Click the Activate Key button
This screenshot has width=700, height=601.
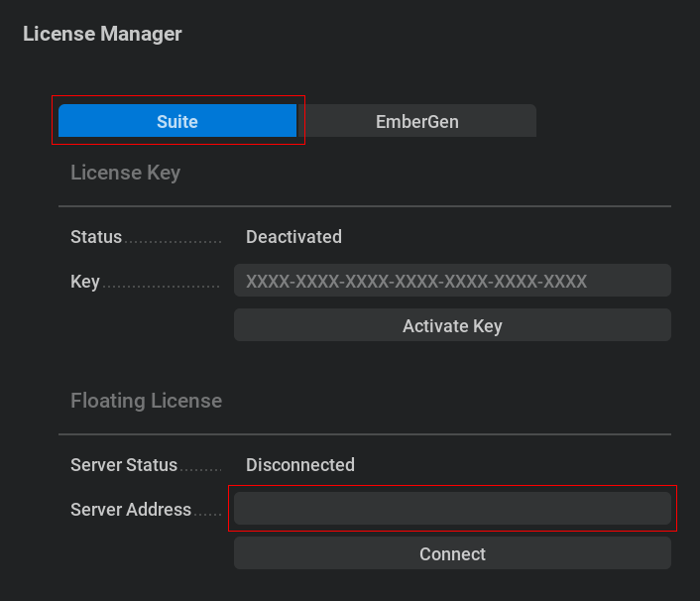tap(452, 325)
